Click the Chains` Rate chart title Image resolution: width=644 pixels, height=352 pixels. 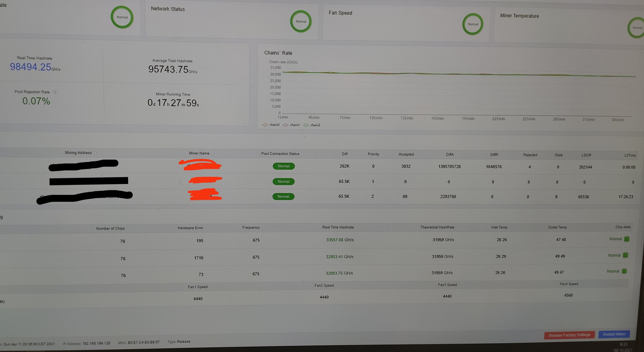click(278, 53)
